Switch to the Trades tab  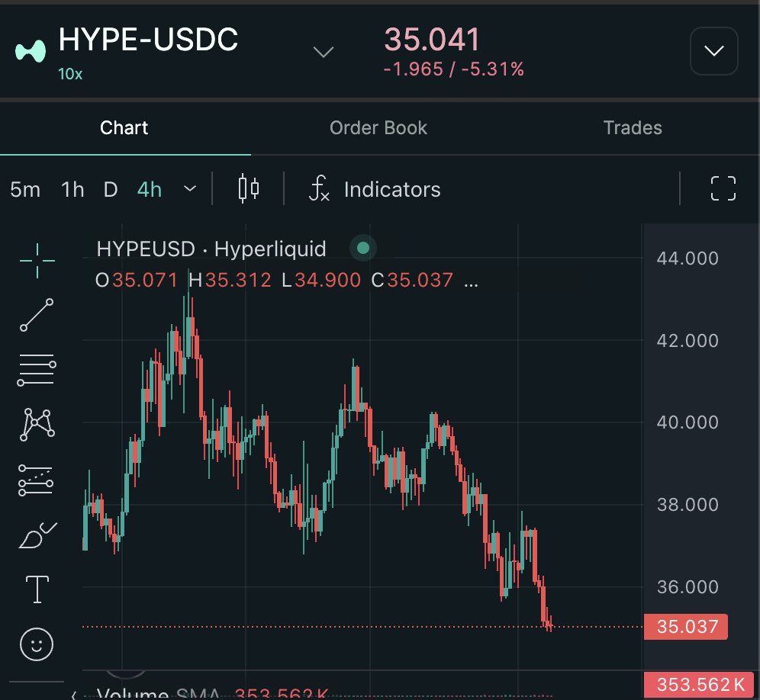pyautogui.click(x=633, y=127)
